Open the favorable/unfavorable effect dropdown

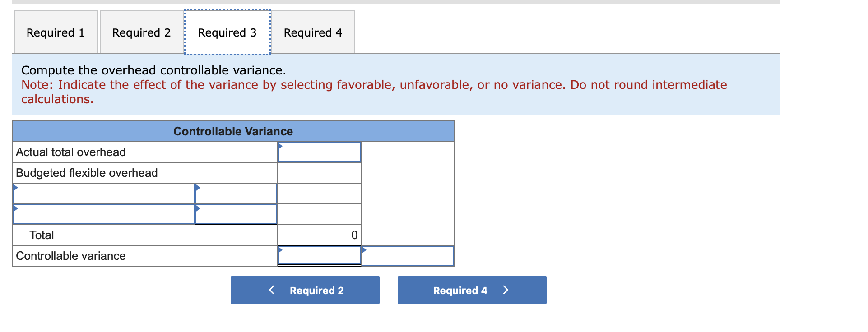[407, 256]
